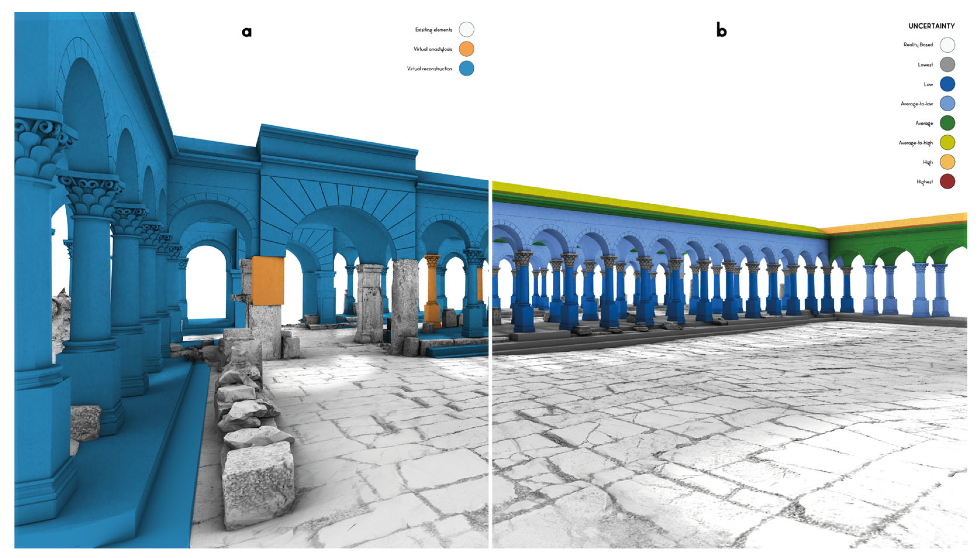Click the orange rectangular block on pillar

point(268,281)
